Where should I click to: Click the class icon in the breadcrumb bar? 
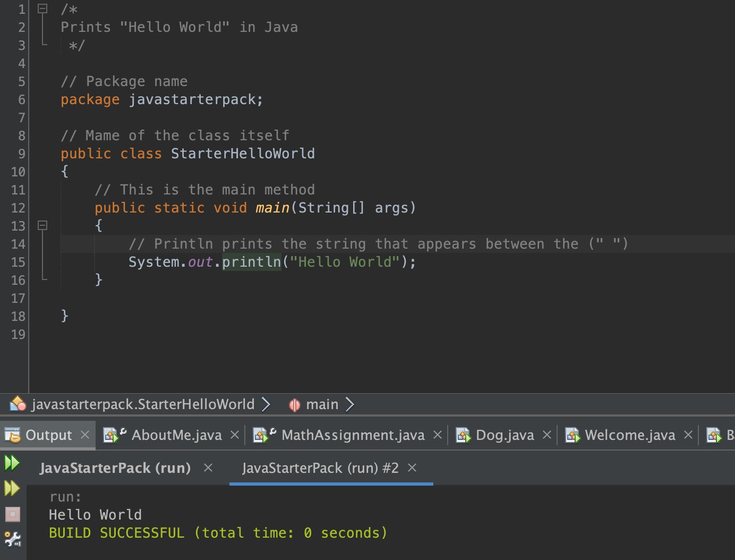pos(18,404)
